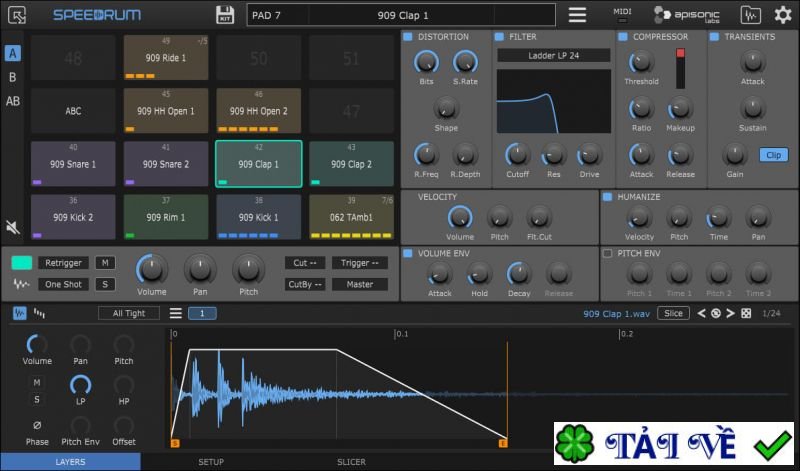Toggle the Distortion effect on/off
The width and height of the screenshot is (800, 471).
[x=408, y=37]
